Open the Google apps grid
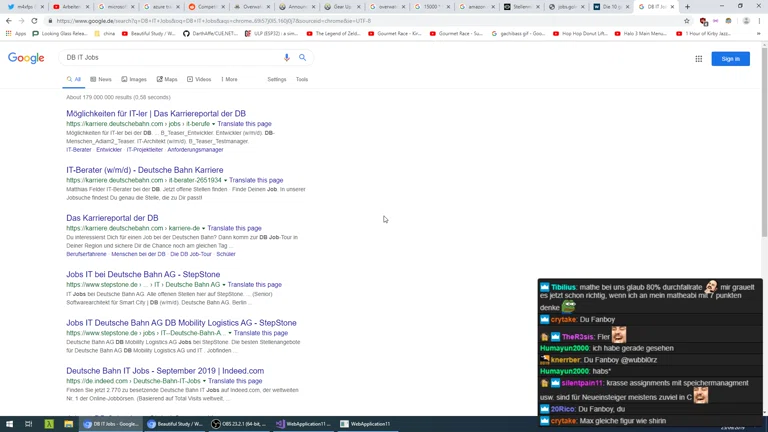Viewport: 768px width, 432px height. point(698,59)
